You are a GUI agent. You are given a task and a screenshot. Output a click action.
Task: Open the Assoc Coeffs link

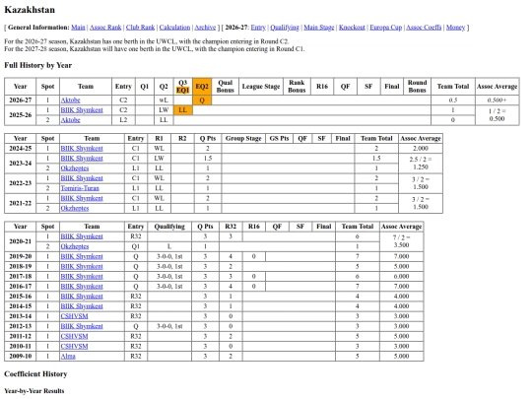(x=424, y=28)
